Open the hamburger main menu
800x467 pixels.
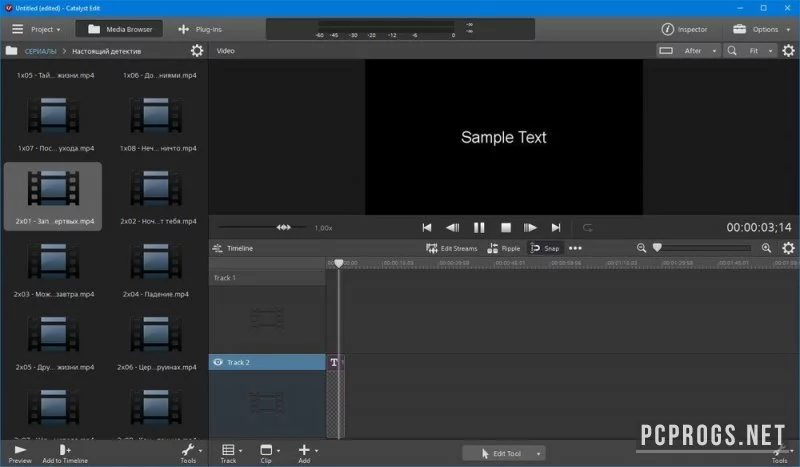pos(17,29)
